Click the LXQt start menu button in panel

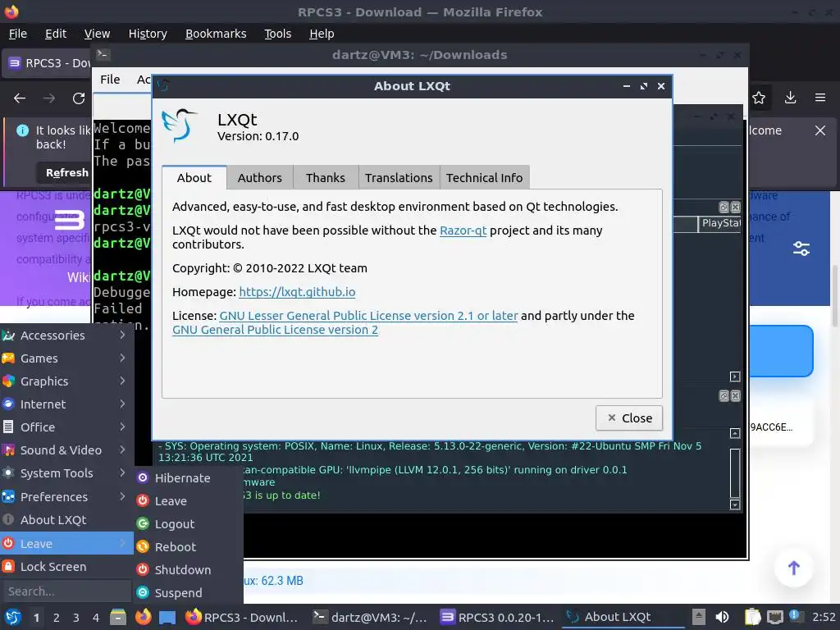[13, 617]
